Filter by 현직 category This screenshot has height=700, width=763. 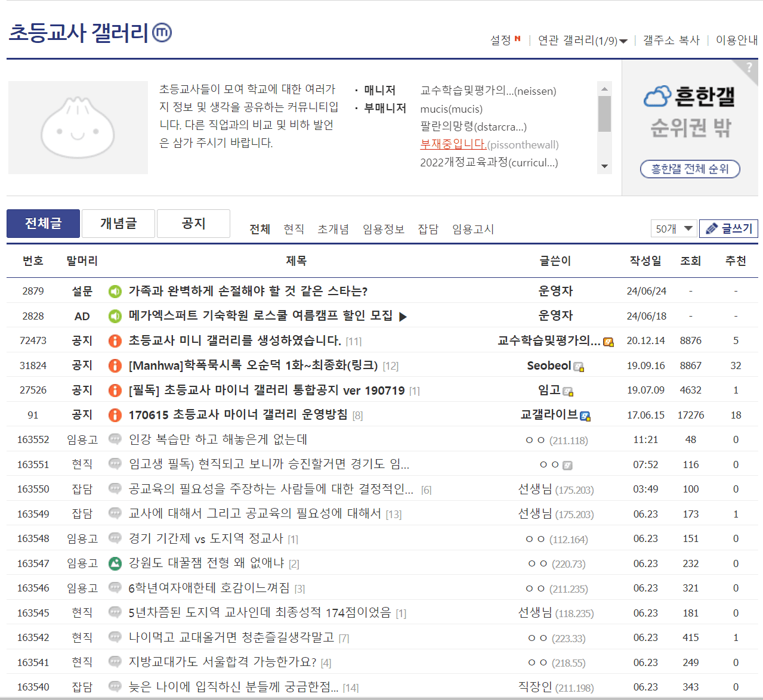pyautogui.click(x=294, y=229)
